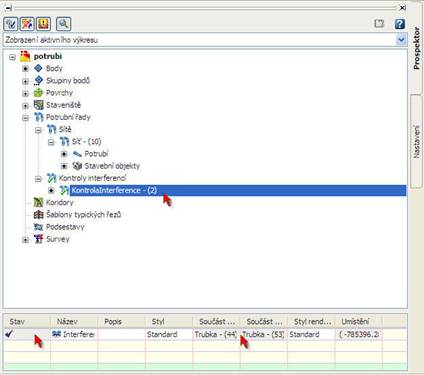
Task: Sort by the Styl column header
Action: [x=169, y=322]
